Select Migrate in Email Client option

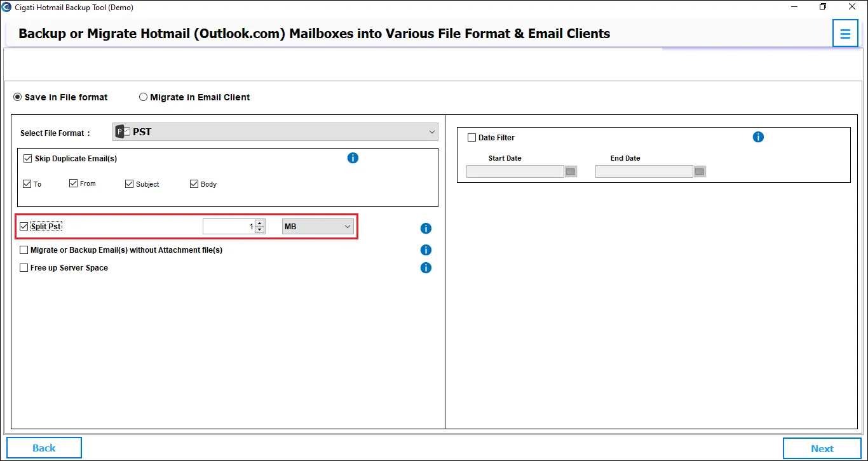[194, 97]
